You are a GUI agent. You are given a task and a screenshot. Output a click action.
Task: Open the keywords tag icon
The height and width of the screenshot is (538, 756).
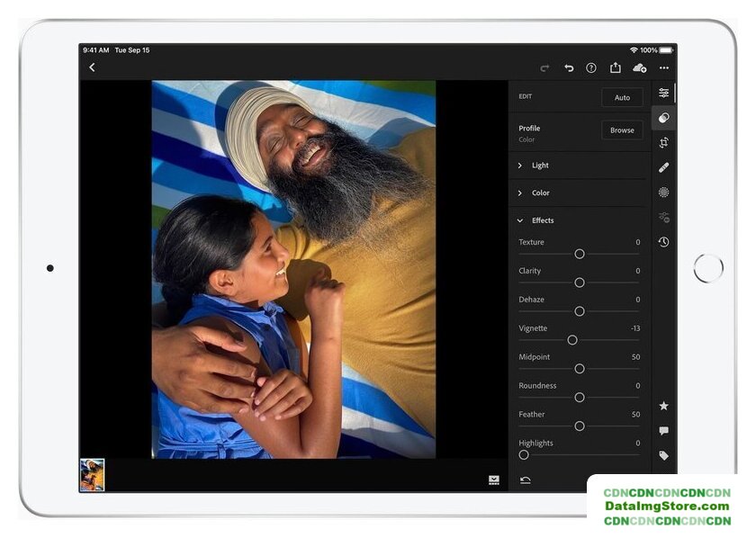pos(664,455)
